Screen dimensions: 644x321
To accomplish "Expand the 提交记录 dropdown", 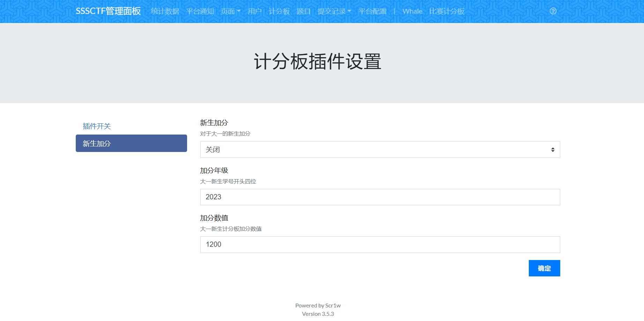I will pyautogui.click(x=334, y=12).
